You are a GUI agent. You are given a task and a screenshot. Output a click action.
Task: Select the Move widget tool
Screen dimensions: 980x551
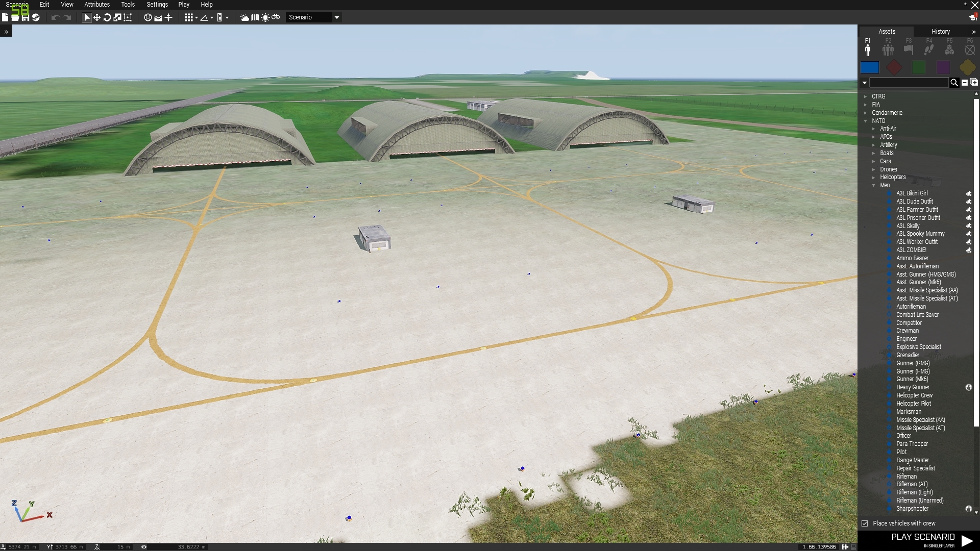point(97,17)
